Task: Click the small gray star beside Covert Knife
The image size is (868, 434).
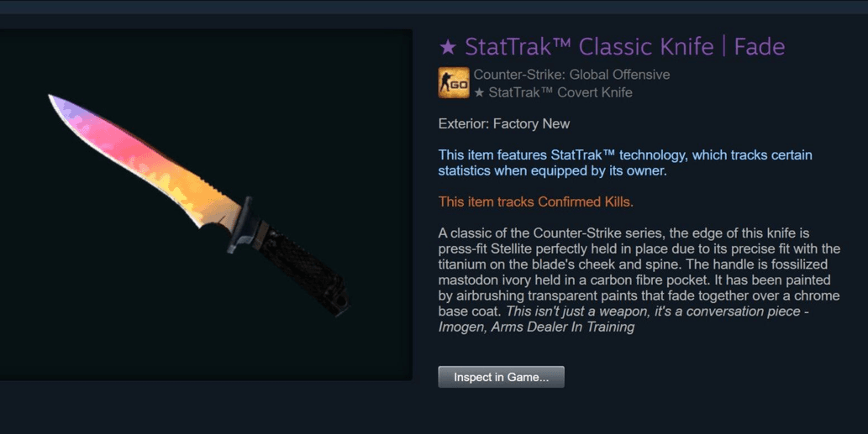Action: click(480, 93)
